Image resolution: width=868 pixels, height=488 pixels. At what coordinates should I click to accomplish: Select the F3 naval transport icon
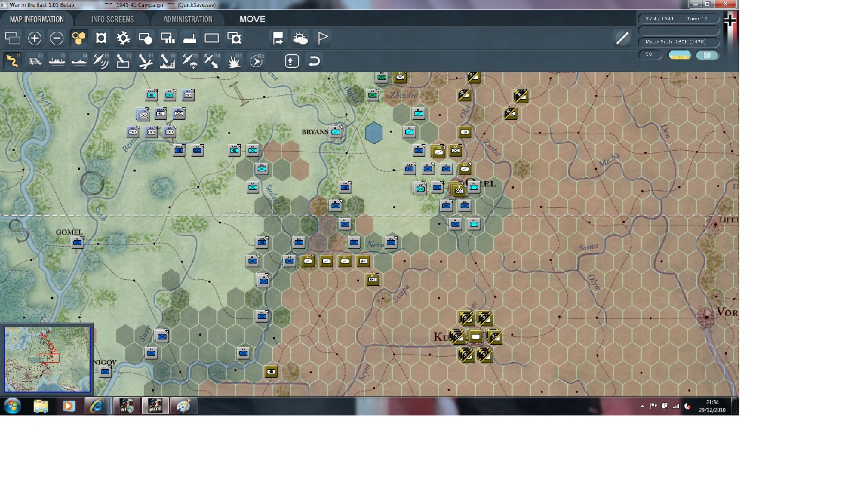[57, 61]
